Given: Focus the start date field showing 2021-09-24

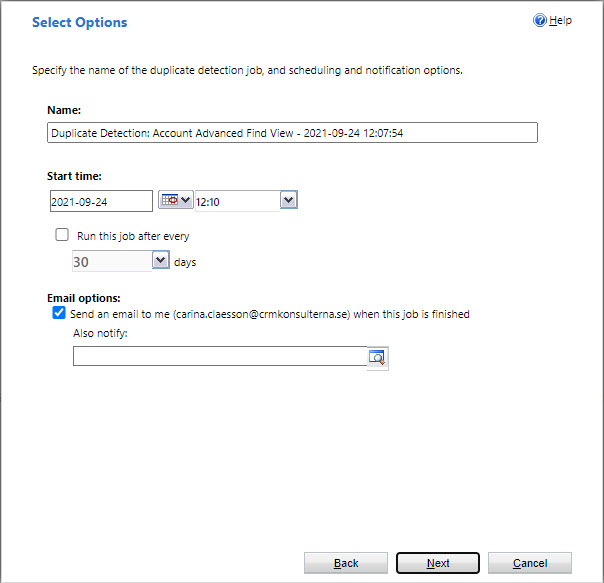Looking at the screenshot, I should click(x=100, y=201).
